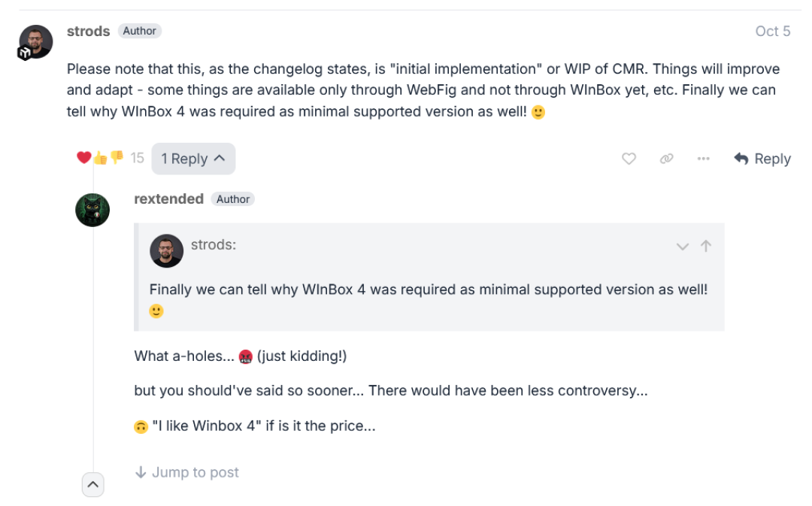Open more actions ellipsis menu
This screenshot has height=506, width=812.
pyautogui.click(x=703, y=159)
